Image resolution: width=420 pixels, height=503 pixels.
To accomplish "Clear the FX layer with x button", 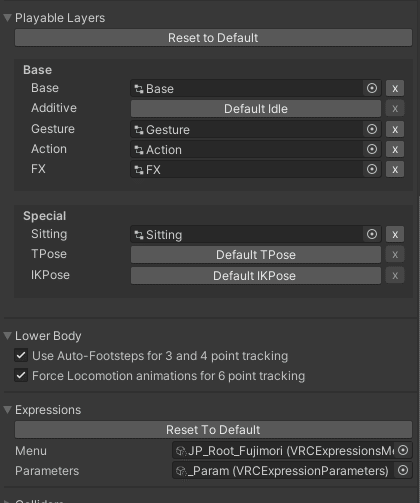I will tap(395, 169).
